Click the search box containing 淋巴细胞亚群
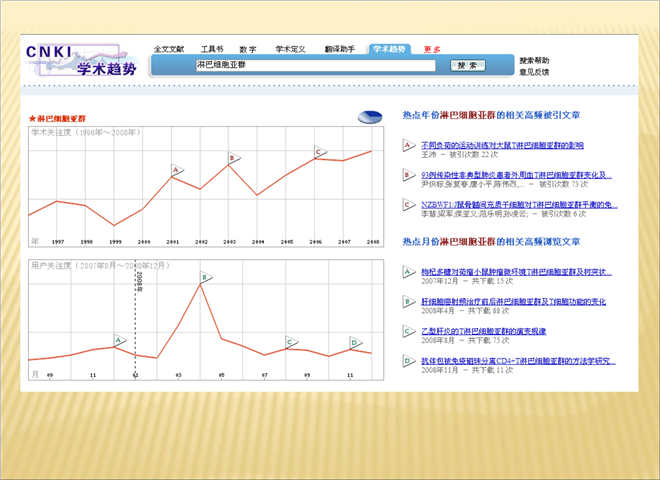The width and height of the screenshot is (660, 480). [315, 65]
